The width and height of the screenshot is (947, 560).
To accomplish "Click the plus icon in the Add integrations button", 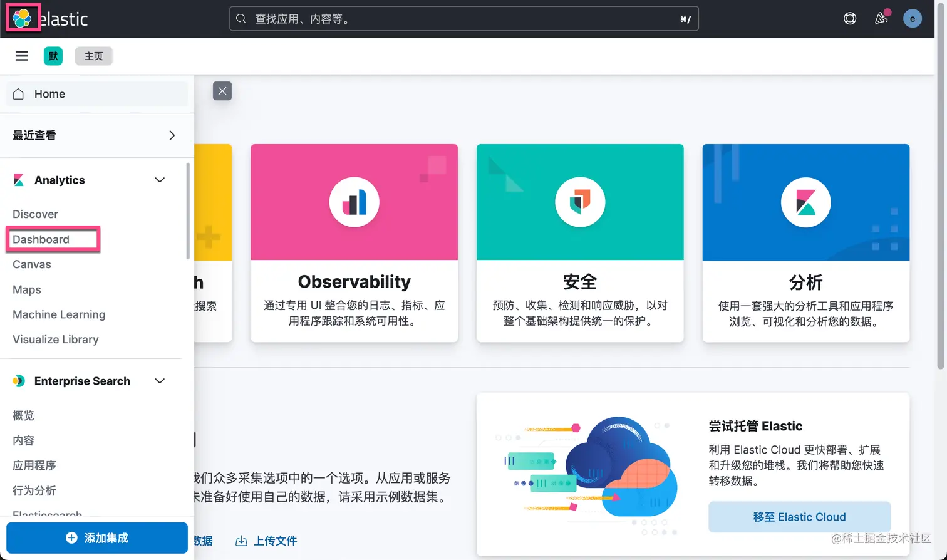I will [72, 538].
